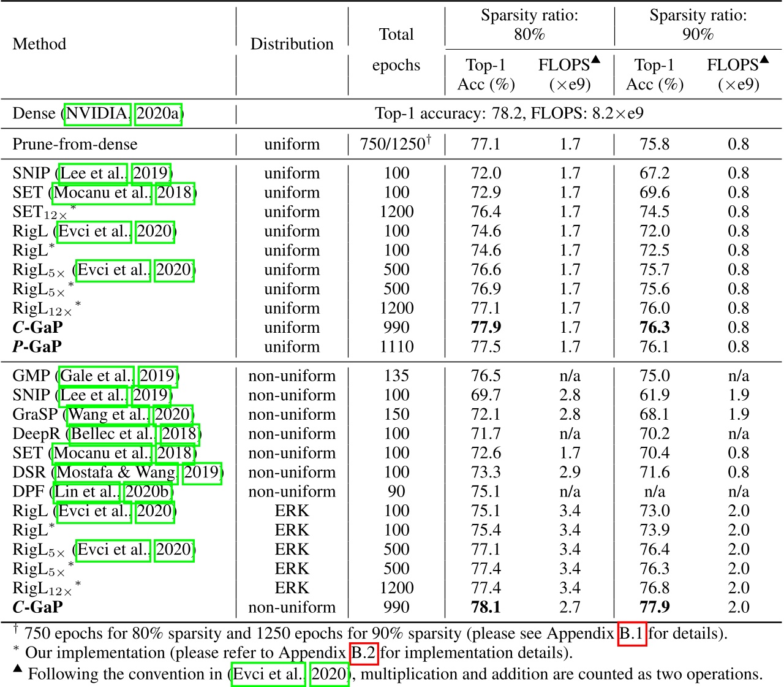Click the 2018 year link beside DeepR
This screenshot has width=784, height=687.
(179, 434)
